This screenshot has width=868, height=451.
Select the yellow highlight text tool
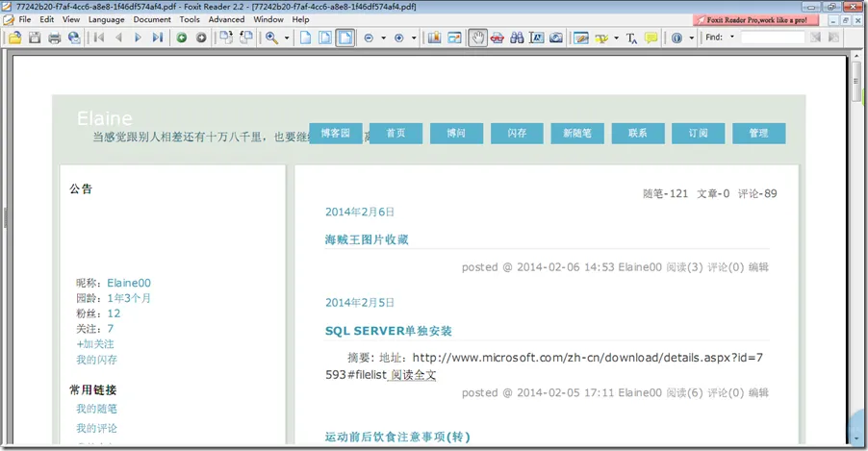point(601,38)
